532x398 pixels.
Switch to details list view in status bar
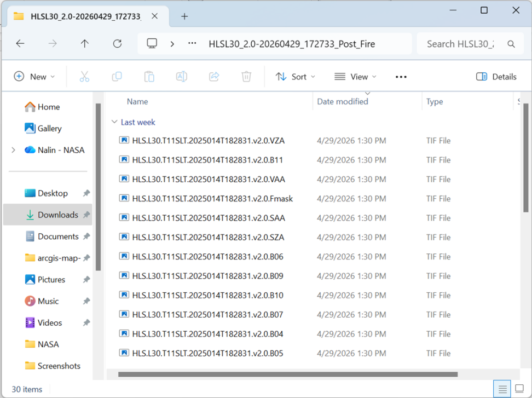(x=502, y=389)
